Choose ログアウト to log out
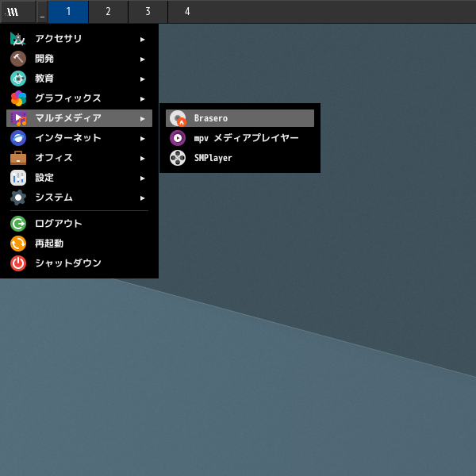476x476 pixels. click(x=79, y=224)
